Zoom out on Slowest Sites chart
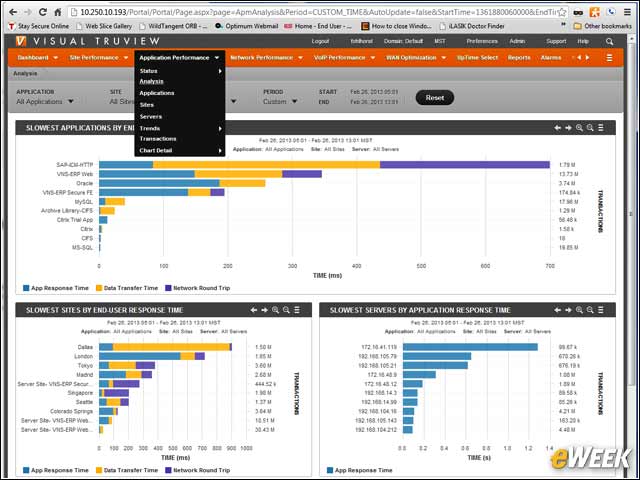The image size is (640, 480). coord(286,310)
